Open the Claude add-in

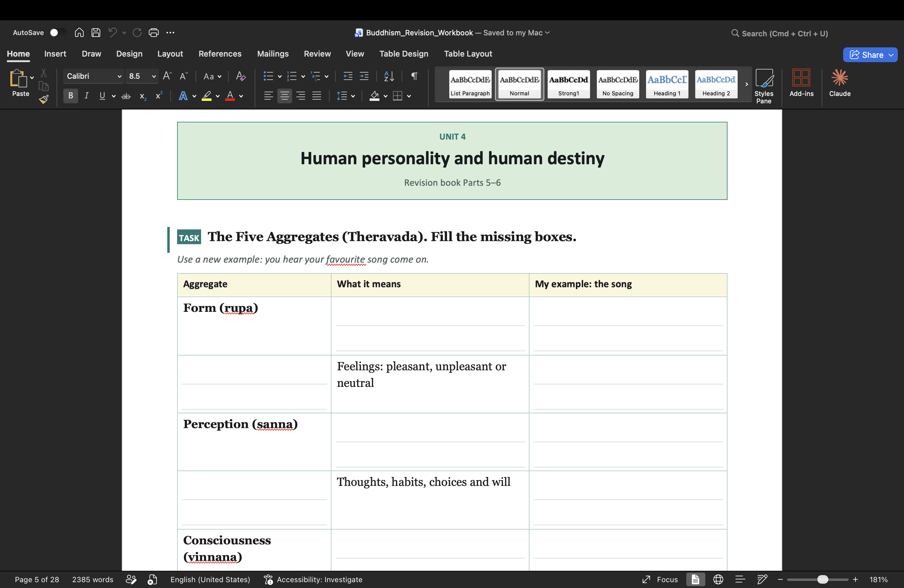(839, 83)
